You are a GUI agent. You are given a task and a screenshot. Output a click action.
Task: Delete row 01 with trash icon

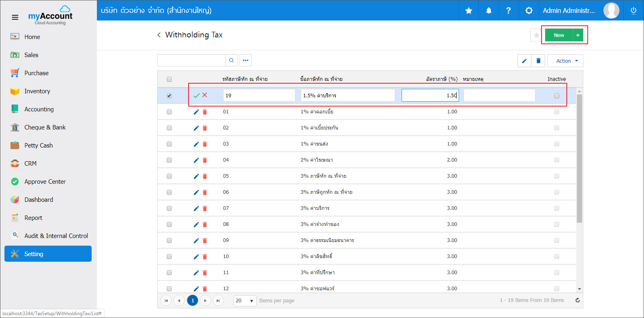(205, 112)
